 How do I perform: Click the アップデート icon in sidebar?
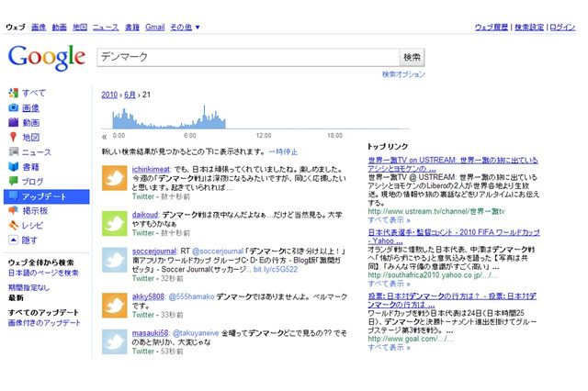pyautogui.click(x=14, y=195)
